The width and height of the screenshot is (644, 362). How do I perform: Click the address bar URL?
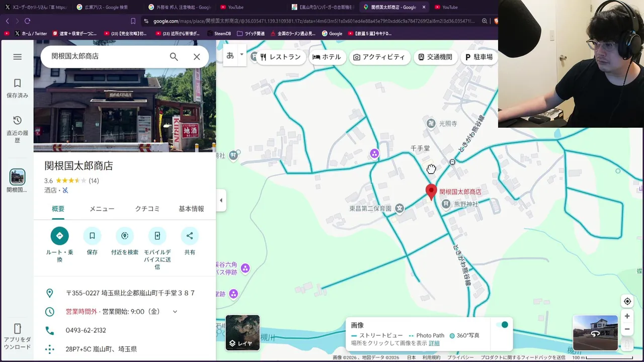(x=314, y=21)
